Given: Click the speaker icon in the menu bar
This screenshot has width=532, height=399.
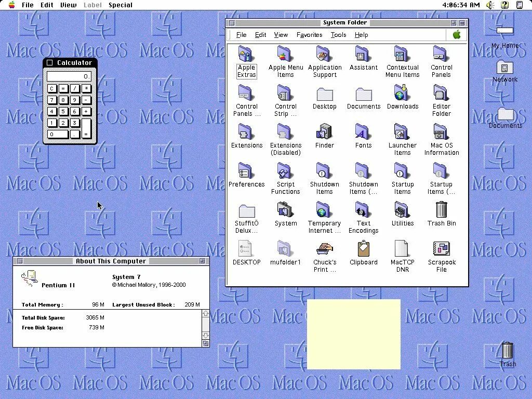Looking at the screenshot, I should tap(489, 5).
